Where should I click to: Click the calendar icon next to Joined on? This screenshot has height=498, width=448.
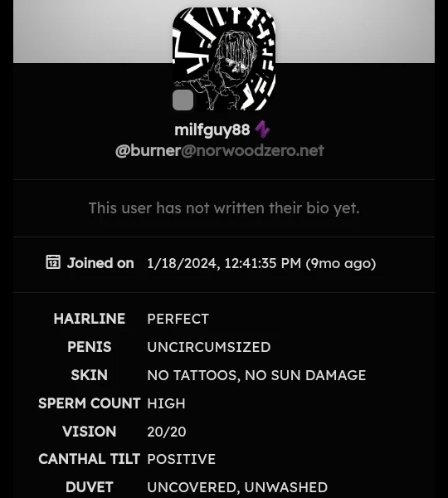pos(53,262)
